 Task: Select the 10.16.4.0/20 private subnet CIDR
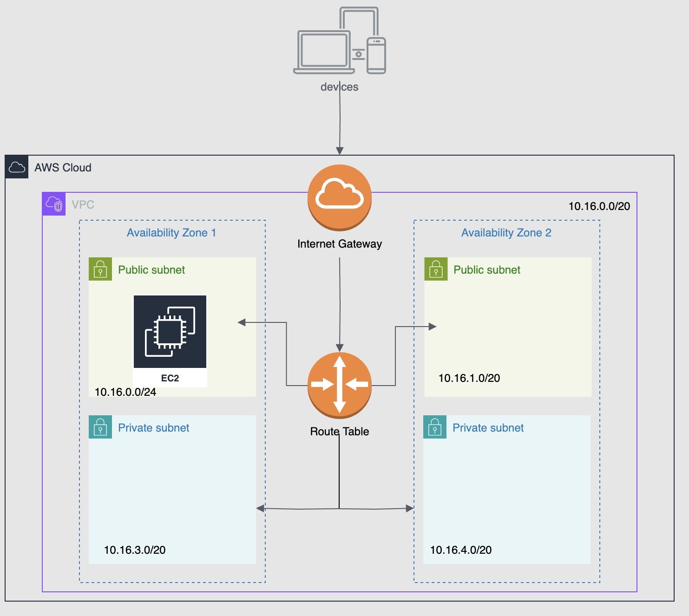(461, 550)
